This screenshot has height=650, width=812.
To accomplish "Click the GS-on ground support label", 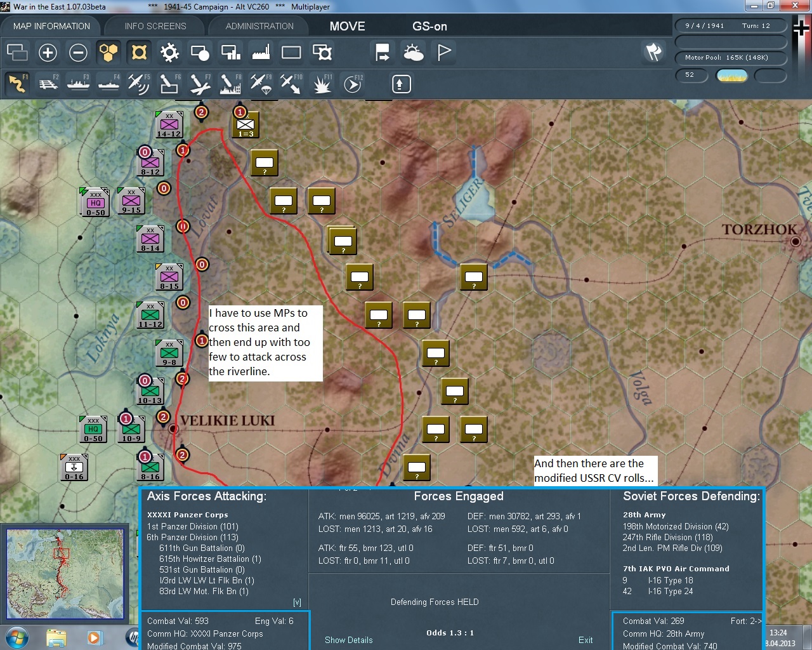I will 429,26.
